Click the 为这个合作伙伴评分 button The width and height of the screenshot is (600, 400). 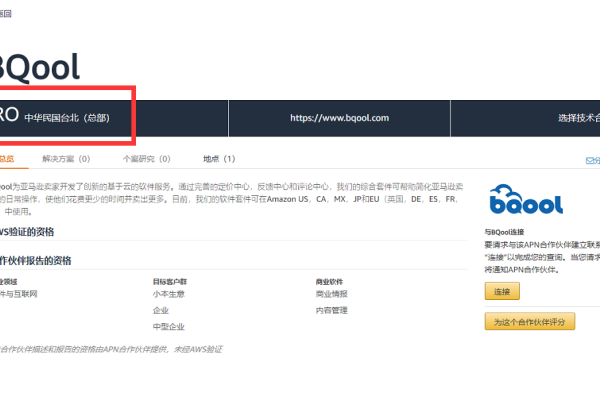tap(530, 322)
